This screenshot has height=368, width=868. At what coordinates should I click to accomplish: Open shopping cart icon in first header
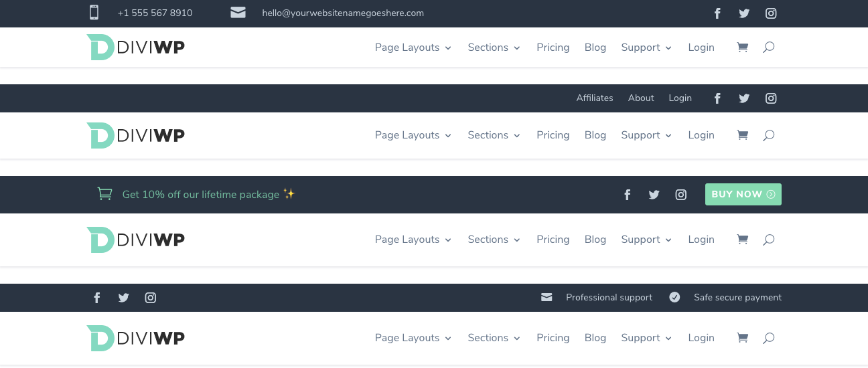[742, 48]
